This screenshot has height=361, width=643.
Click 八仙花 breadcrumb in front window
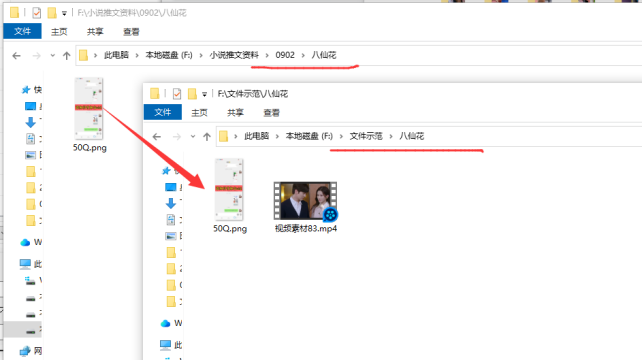pyautogui.click(x=411, y=136)
